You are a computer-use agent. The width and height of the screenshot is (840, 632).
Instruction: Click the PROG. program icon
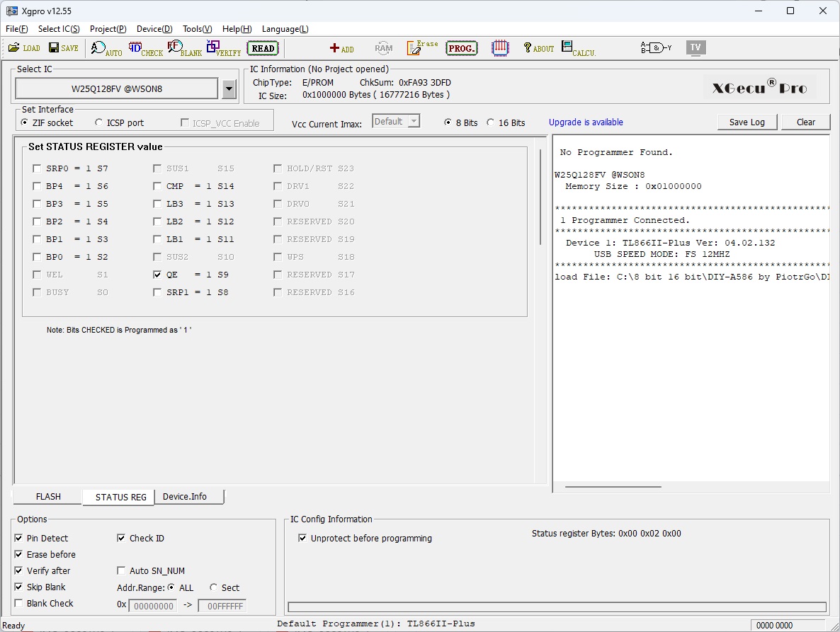click(x=462, y=48)
